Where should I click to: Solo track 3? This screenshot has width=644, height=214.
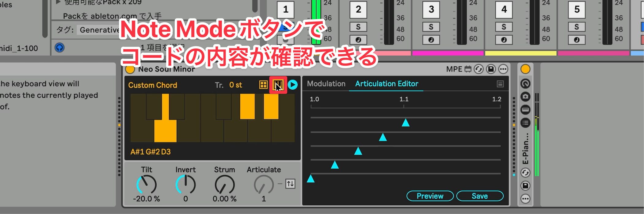click(x=431, y=27)
